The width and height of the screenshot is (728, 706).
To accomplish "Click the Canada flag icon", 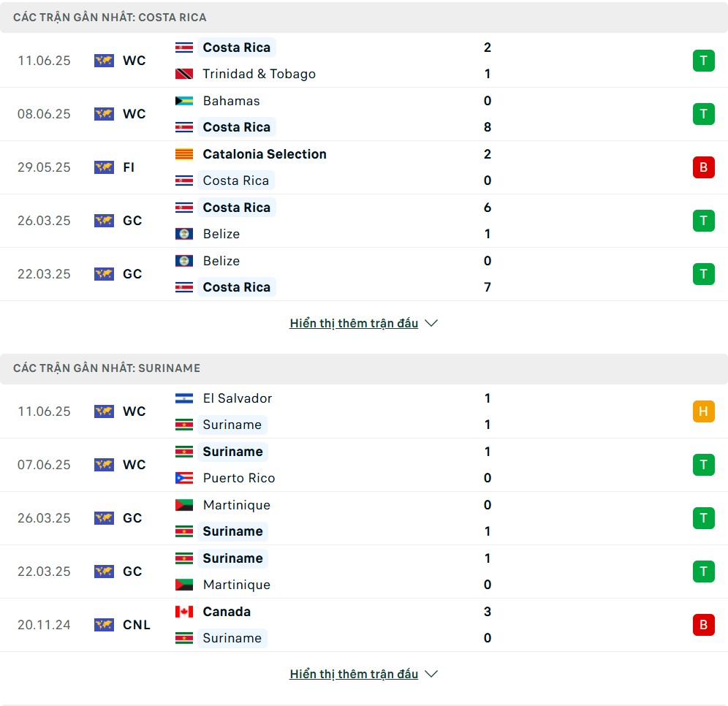I will (x=184, y=612).
